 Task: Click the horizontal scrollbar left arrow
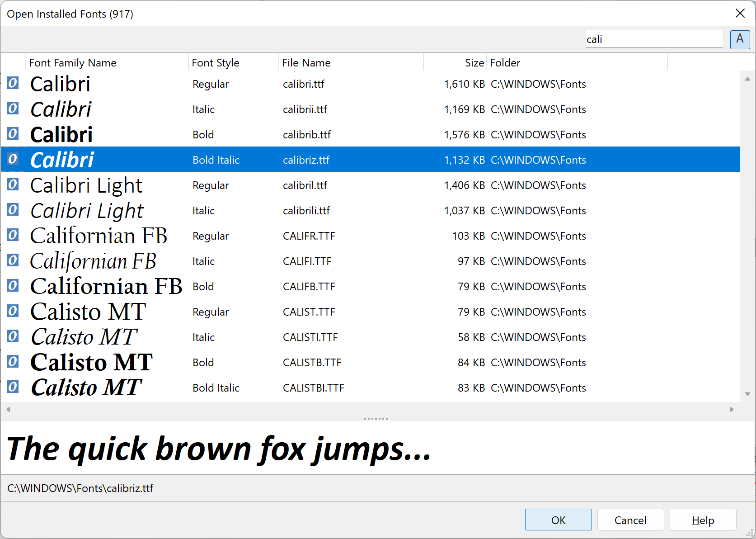click(8, 409)
